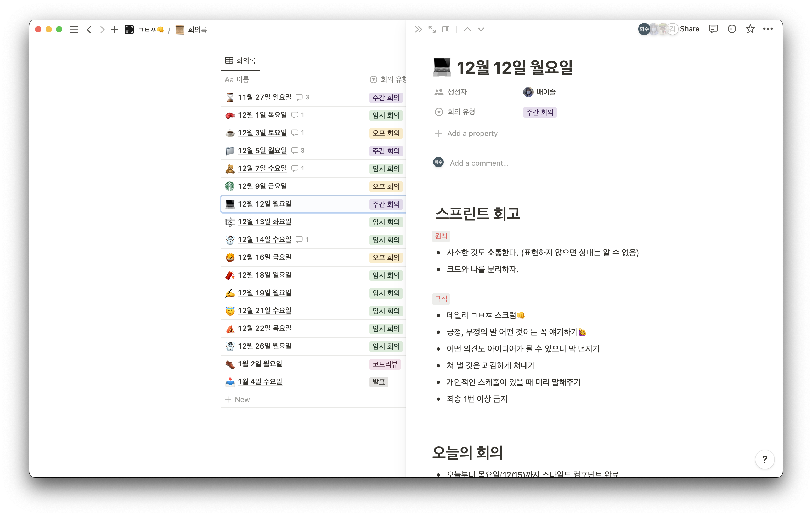
Task: Open the 회의록 breadcrumb item
Action: tap(197, 30)
